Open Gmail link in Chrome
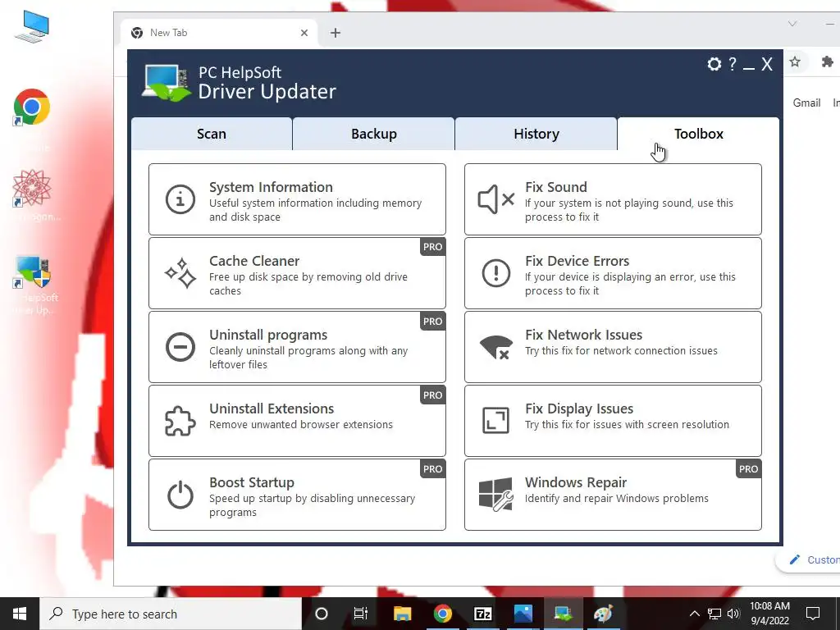 806,103
